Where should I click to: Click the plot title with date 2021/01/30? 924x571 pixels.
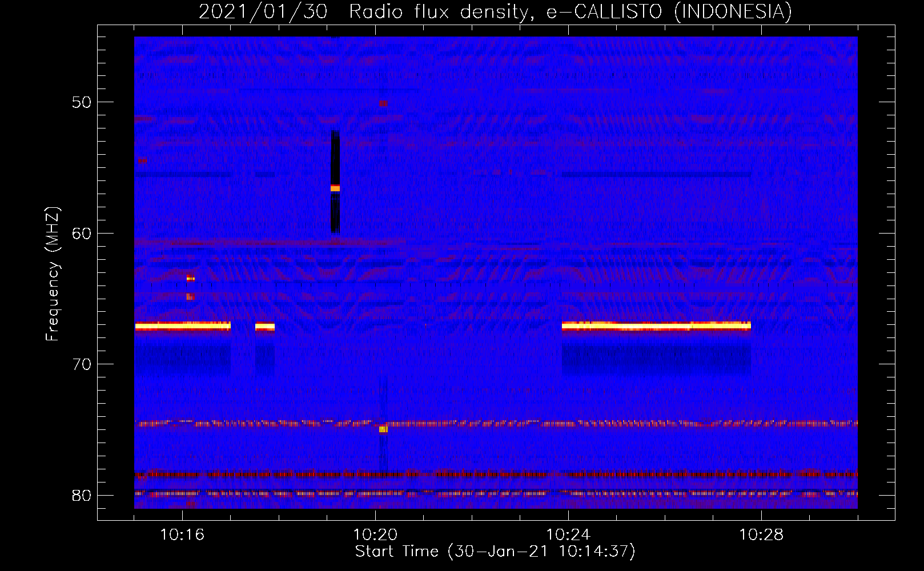[x=495, y=11]
